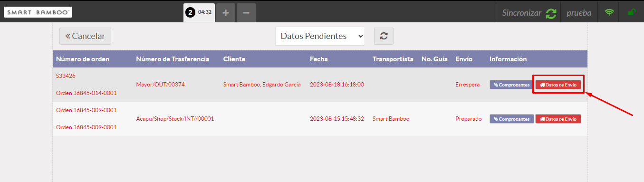
Task: Open Comprobantes for Acapu/Shop/Stock transfer
Action: coord(511,119)
